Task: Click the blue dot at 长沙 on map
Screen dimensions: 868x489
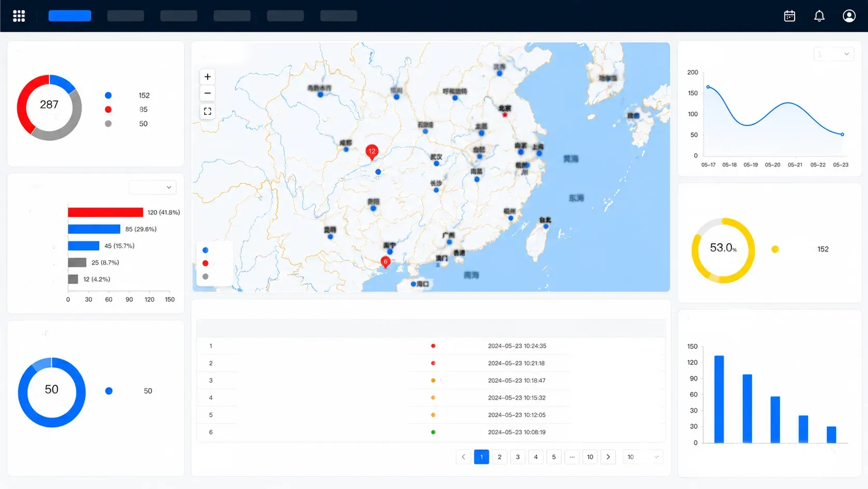Action: 436,190
